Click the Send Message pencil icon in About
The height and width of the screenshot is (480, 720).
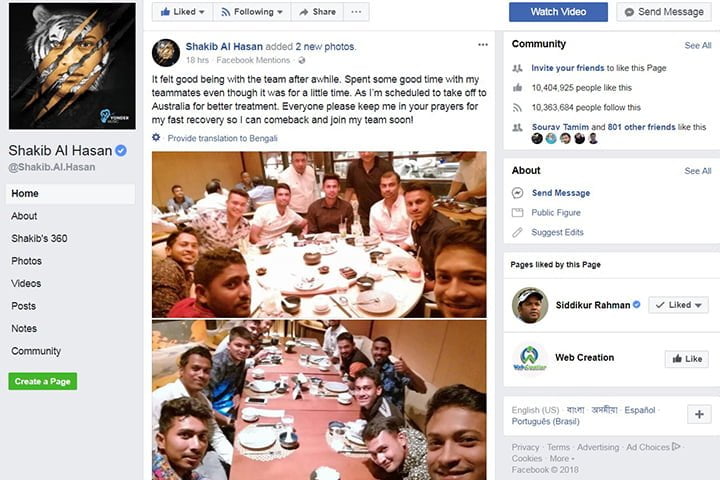click(x=517, y=193)
